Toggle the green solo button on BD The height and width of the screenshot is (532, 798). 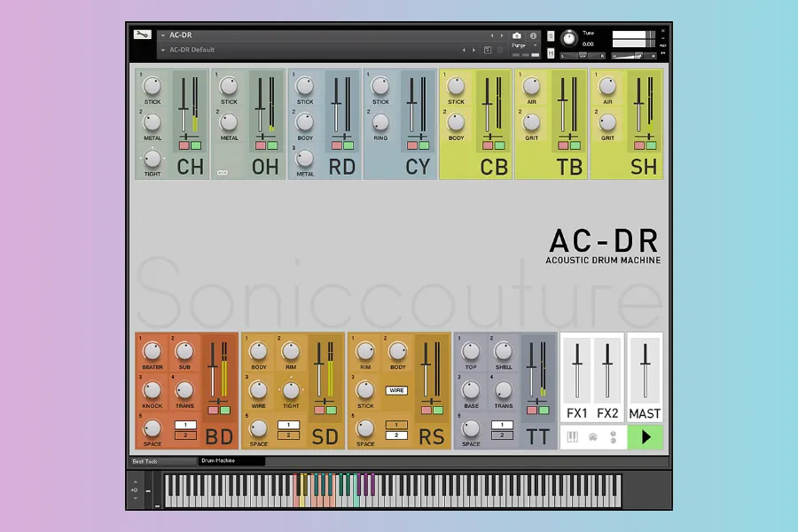[x=224, y=410]
